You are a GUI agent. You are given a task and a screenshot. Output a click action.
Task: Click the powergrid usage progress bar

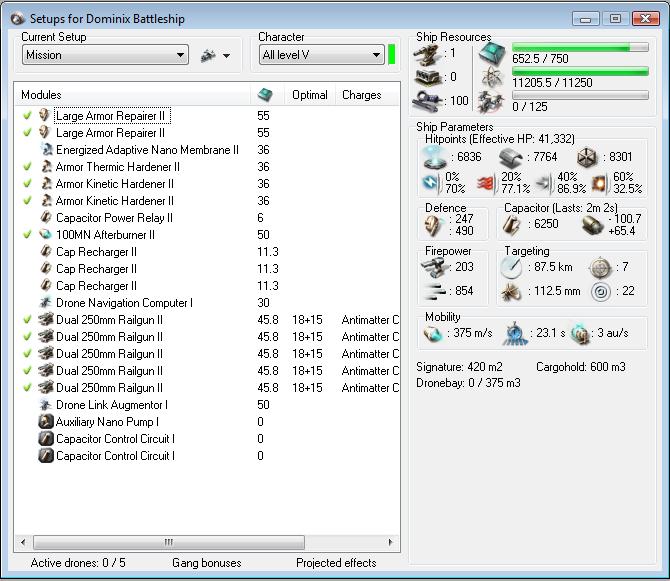pos(580,71)
